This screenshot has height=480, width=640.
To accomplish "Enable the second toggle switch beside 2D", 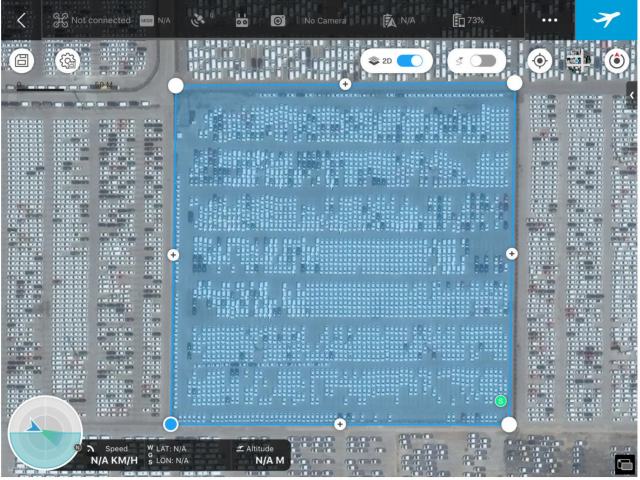I will click(482, 61).
